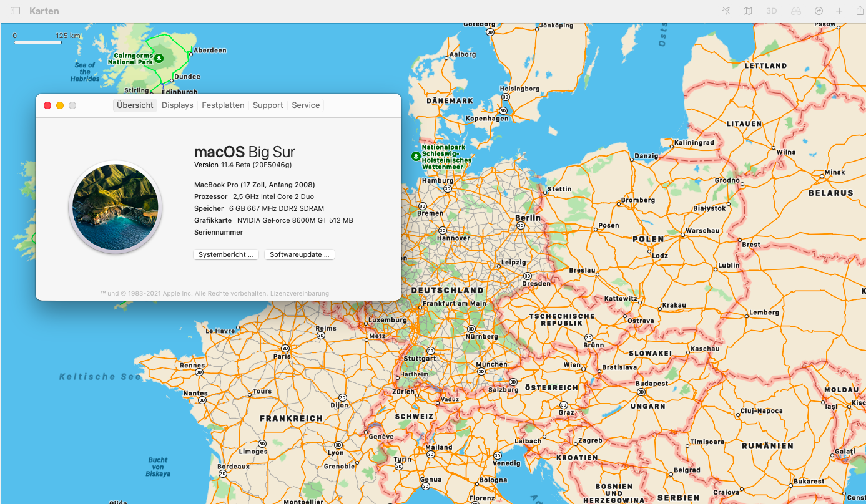Open the share menu in Karten
Screen dimensions: 866x504
coord(860,11)
